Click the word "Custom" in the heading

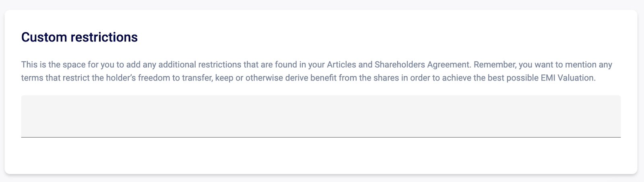(44, 37)
